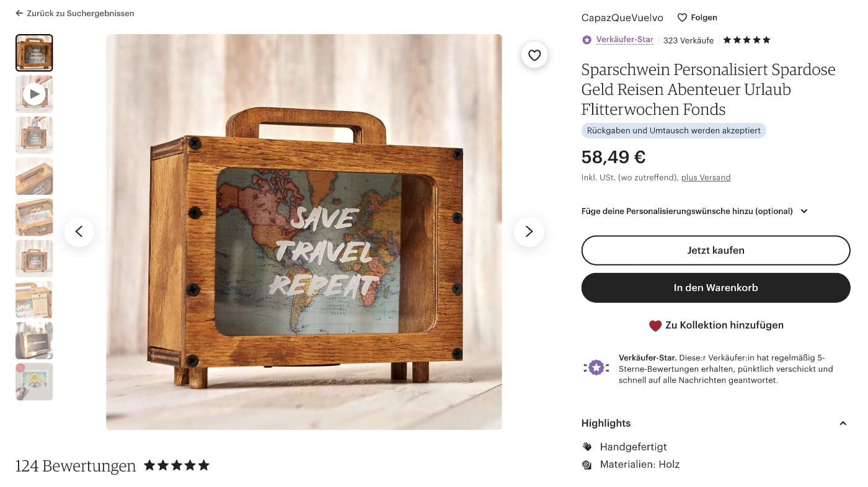Click the left arrow on the main image

[x=79, y=231]
